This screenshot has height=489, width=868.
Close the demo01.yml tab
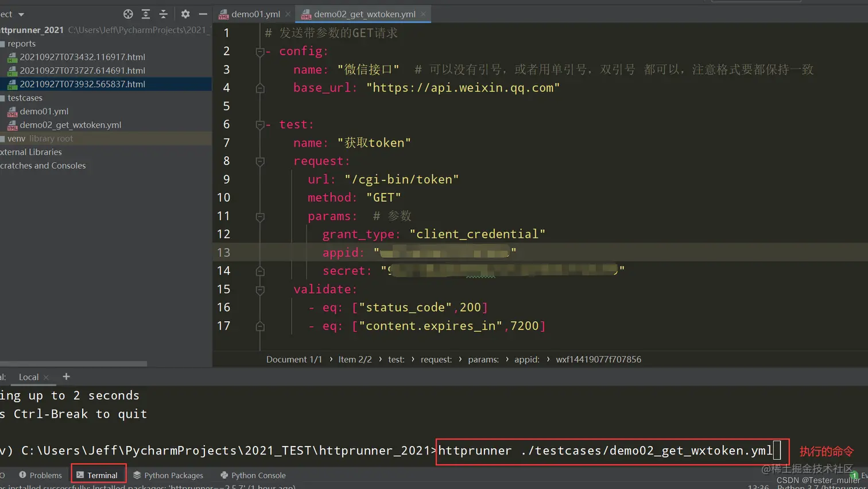(288, 14)
